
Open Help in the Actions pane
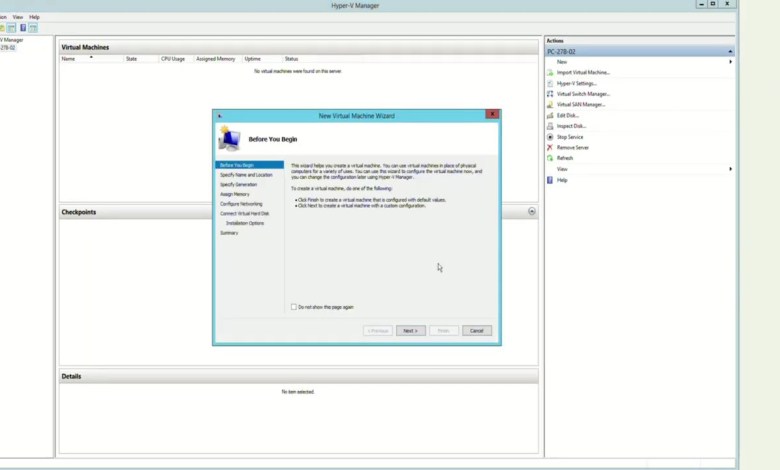click(x=562, y=180)
